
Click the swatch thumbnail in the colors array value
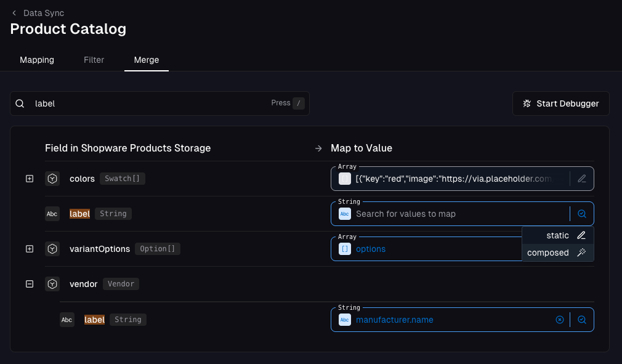pyautogui.click(x=344, y=178)
